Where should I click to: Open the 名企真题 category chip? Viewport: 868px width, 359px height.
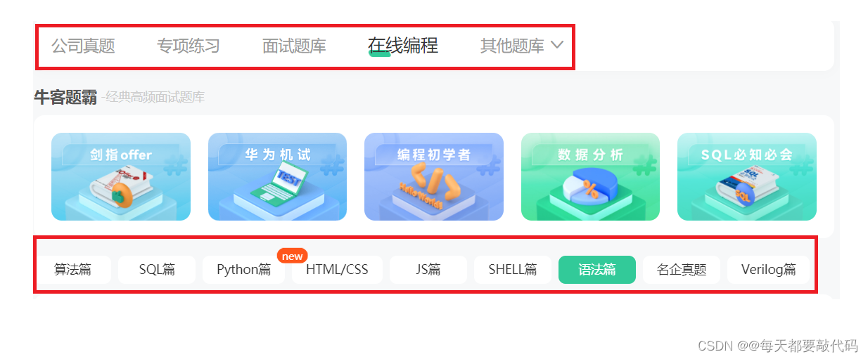(682, 269)
